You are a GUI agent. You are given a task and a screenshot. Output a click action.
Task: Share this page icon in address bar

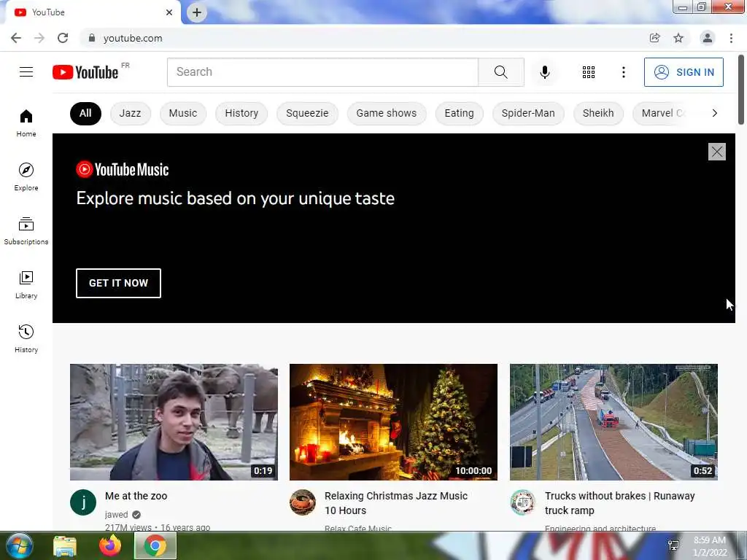click(655, 38)
